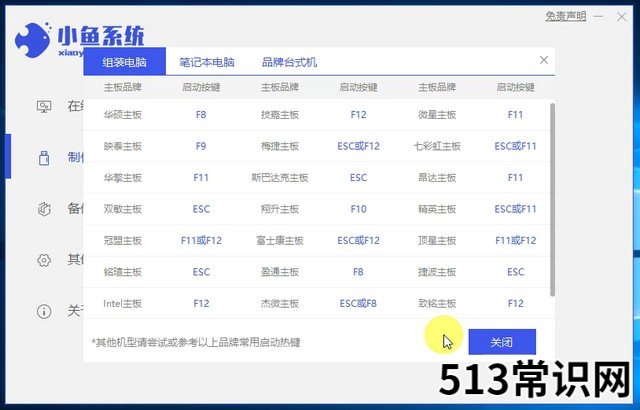Select the F8 key beside 盈通主板
Image resolution: width=640 pixels, height=410 pixels.
[x=358, y=272]
